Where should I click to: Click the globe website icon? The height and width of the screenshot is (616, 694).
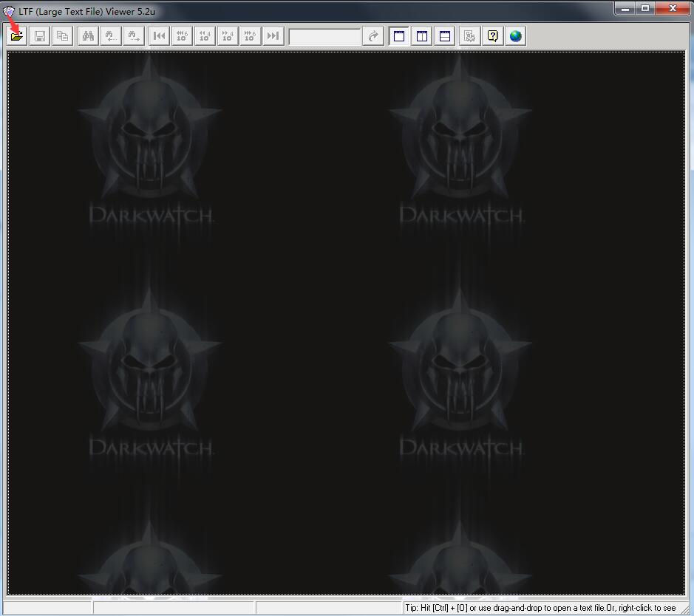pyautogui.click(x=516, y=35)
